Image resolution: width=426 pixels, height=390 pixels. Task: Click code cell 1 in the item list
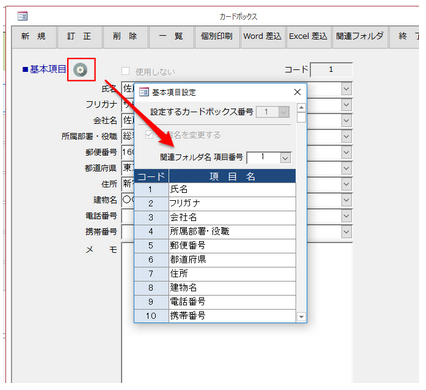(x=151, y=189)
